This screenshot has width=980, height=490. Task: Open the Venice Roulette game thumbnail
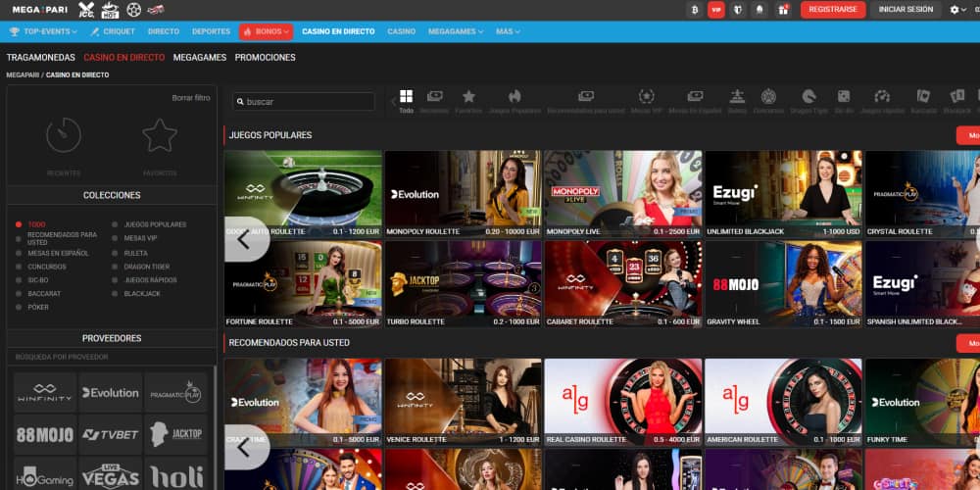464,402
